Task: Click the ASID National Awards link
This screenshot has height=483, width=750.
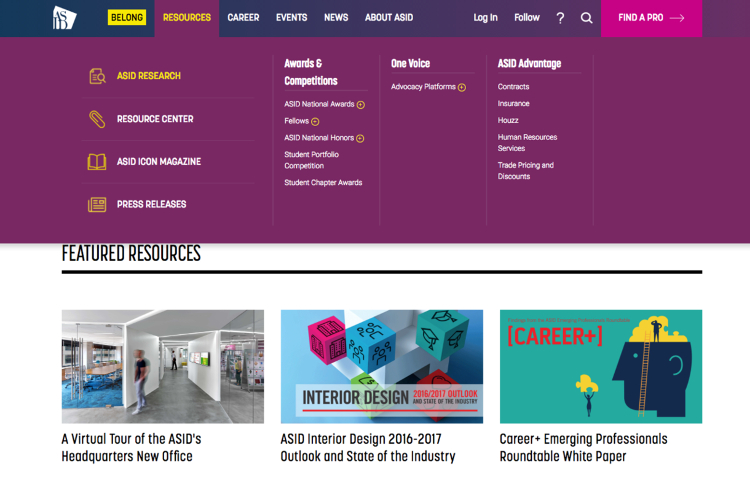Action: click(319, 104)
